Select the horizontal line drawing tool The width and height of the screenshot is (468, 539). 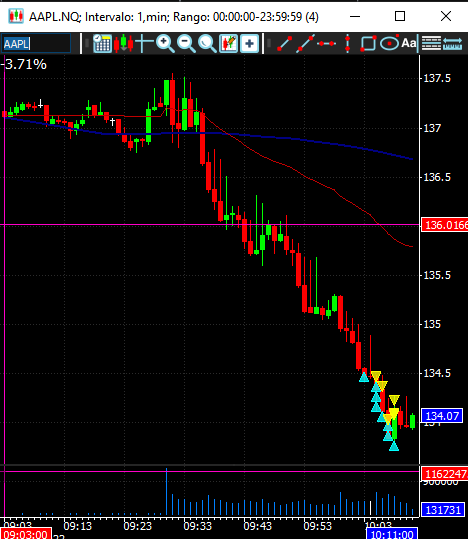click(326, 43)
